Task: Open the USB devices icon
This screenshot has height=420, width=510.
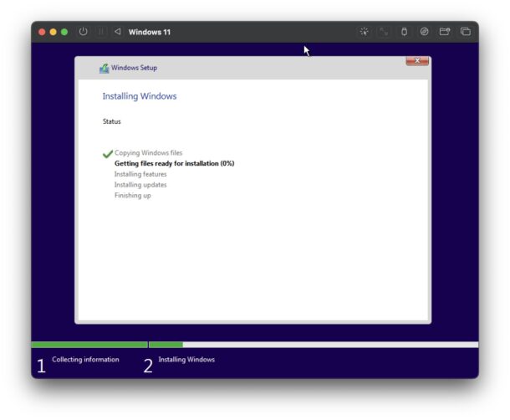Action: (x=404, y=32)
